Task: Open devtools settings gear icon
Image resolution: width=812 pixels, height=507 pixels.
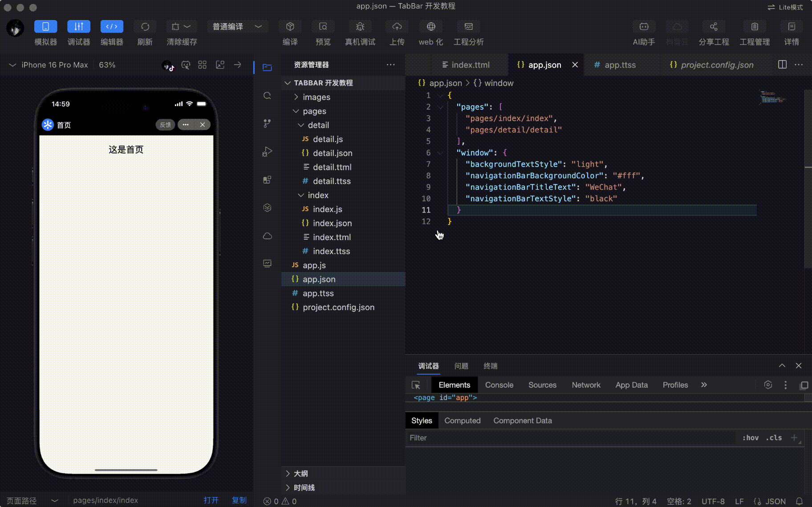Action: [768, 385]
